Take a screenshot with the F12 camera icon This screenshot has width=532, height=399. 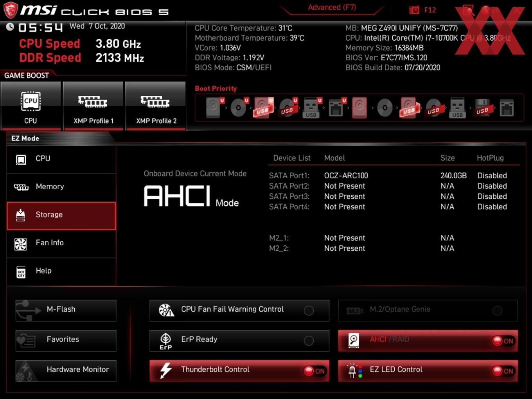pos(414,10)
